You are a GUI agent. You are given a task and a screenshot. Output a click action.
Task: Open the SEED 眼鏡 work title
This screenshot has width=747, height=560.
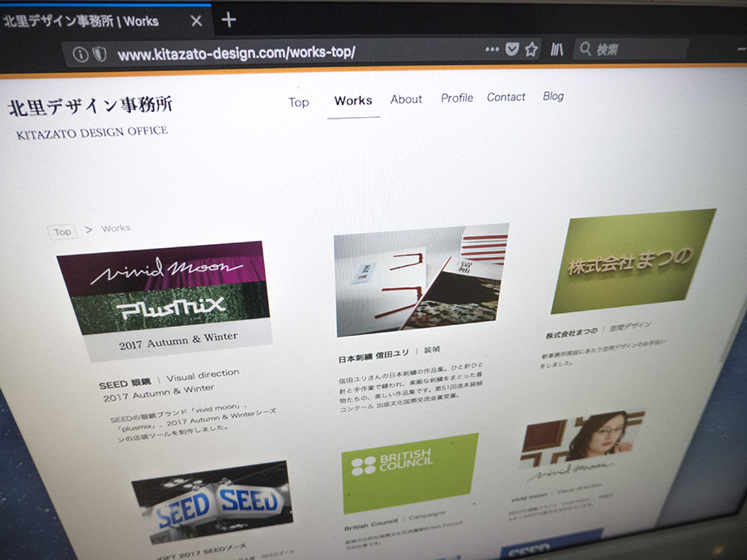click(125, 383)
